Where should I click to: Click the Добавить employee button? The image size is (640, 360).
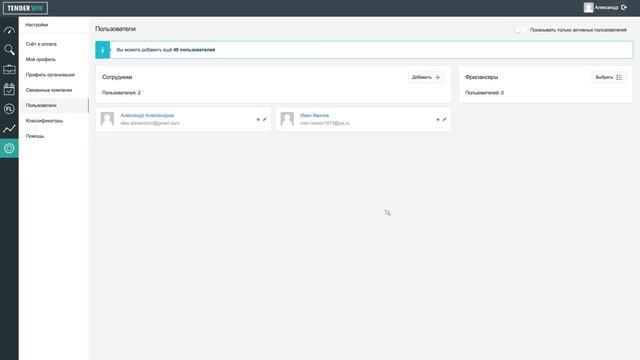coord(426,77)
